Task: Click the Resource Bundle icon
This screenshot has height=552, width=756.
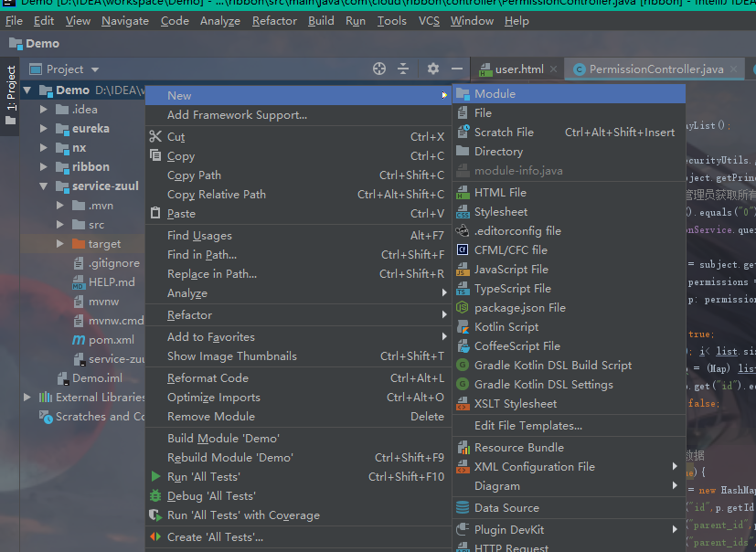Action: click(463, 448)
